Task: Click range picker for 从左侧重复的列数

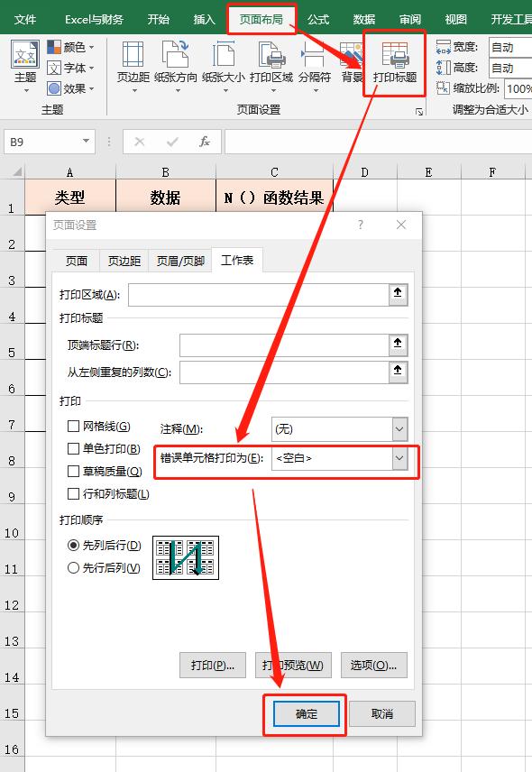Action: point(398,372)
